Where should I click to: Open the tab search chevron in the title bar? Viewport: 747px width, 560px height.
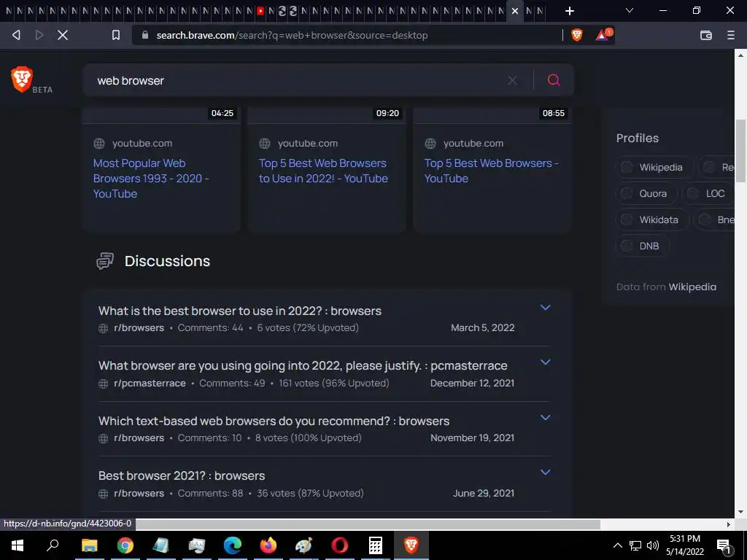click(x=630, y=10)
